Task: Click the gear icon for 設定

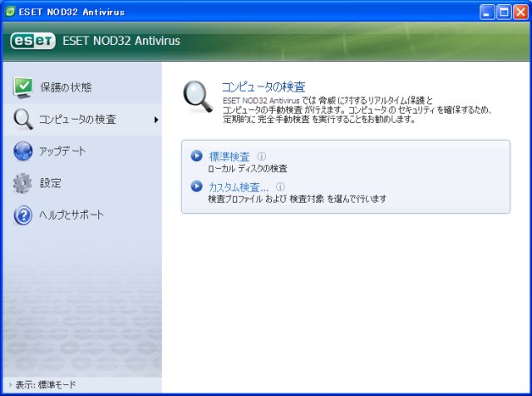Action: tap(22, 183)
